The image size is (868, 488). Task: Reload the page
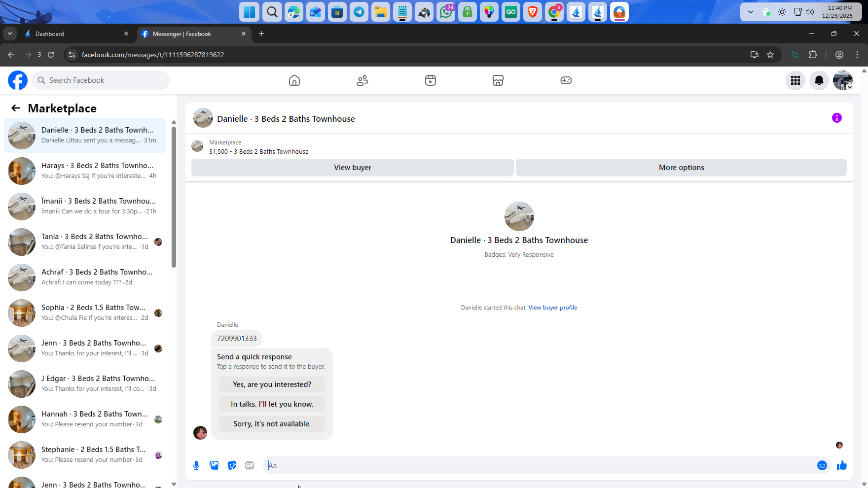pos(51,55)
